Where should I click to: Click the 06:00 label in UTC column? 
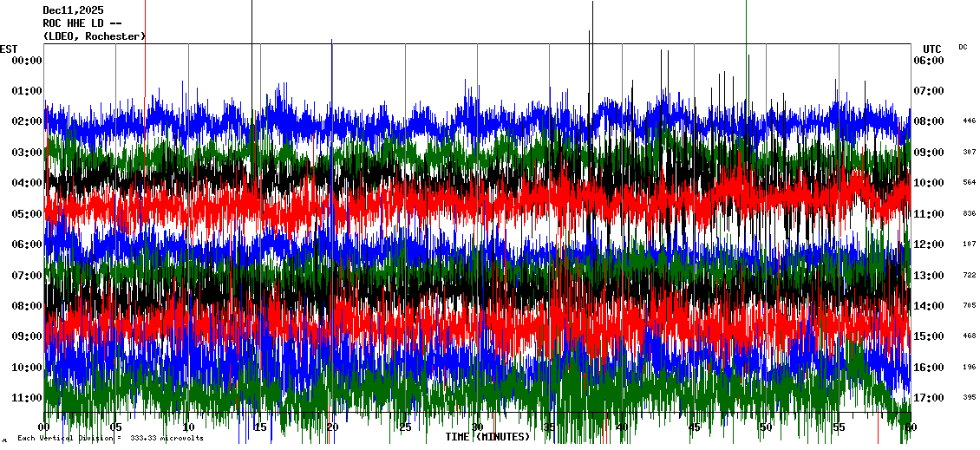[929, 60]
